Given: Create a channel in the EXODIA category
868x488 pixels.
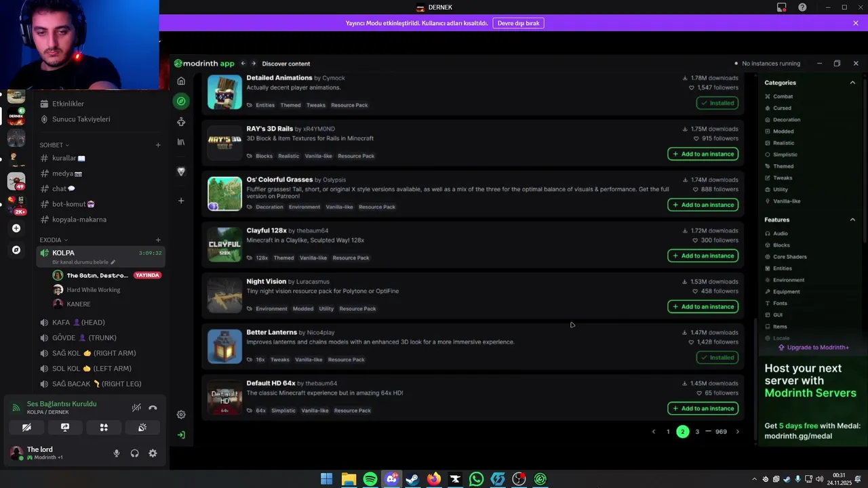Looking at the screenshot, I should (158, 240).
